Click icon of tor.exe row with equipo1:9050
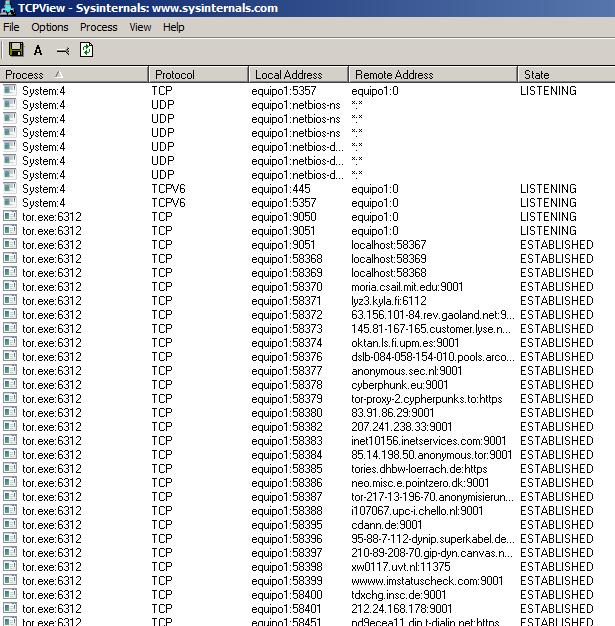The height and width of the screenshot is (626, 615). click(x=10, y=216)
